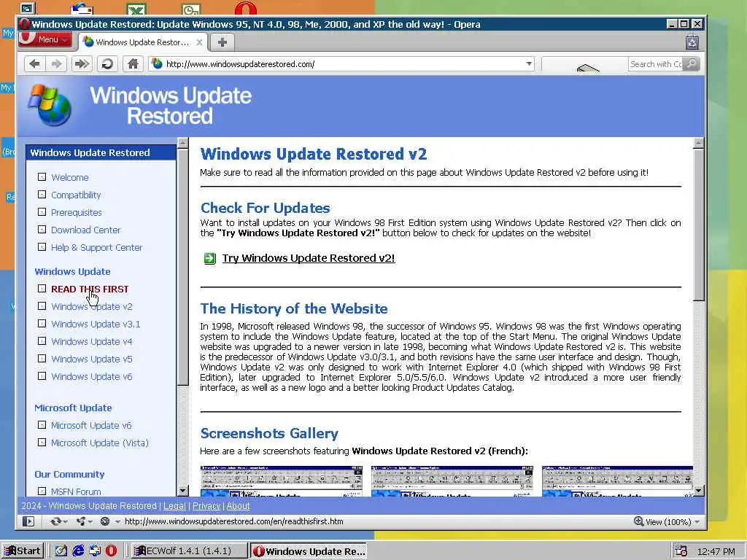Select the Windows Update Restored tab
This screenshot has height=560, width=747.
point(143,42)
